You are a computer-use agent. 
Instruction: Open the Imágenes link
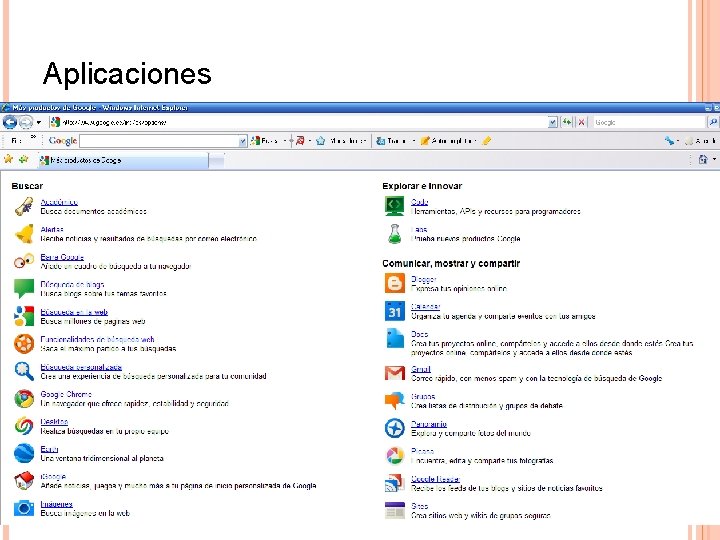(56, 504)
